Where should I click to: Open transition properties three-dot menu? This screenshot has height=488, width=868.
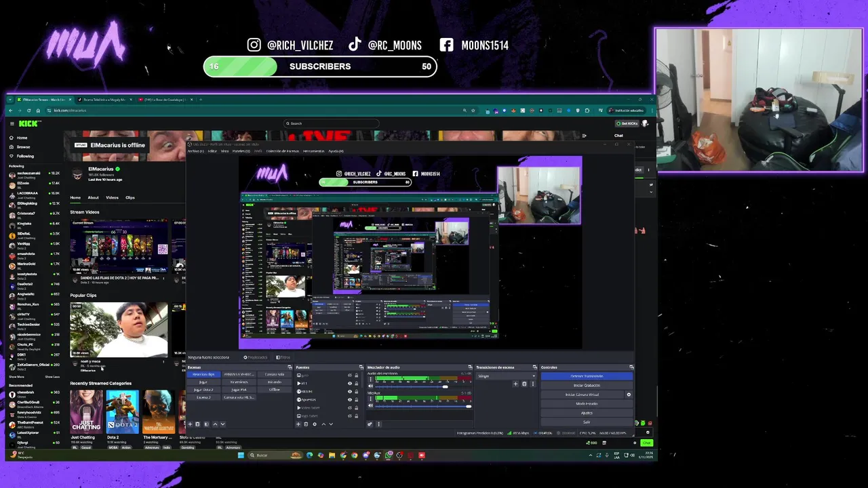click(533, 384)
